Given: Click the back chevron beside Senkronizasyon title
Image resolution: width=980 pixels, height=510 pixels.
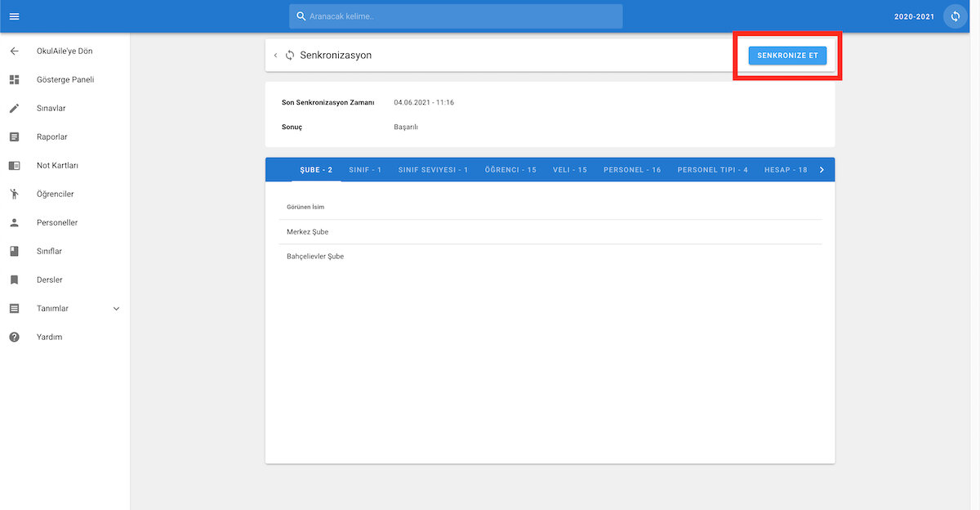Looking at the screenshot, I should coord(275,56).
